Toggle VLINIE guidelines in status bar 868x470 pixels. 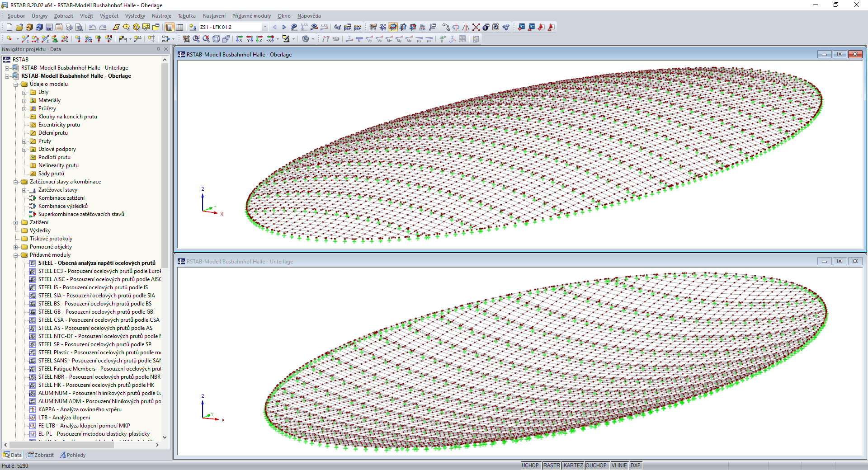coord(619,465)
